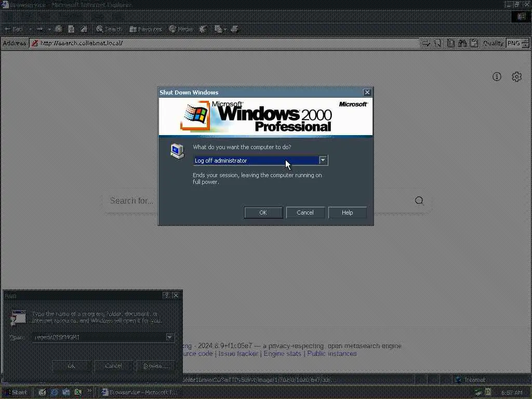The height and width of the screenshot is (399, 532).
Task: Close the Run dialog
Action: pos(176,296)
